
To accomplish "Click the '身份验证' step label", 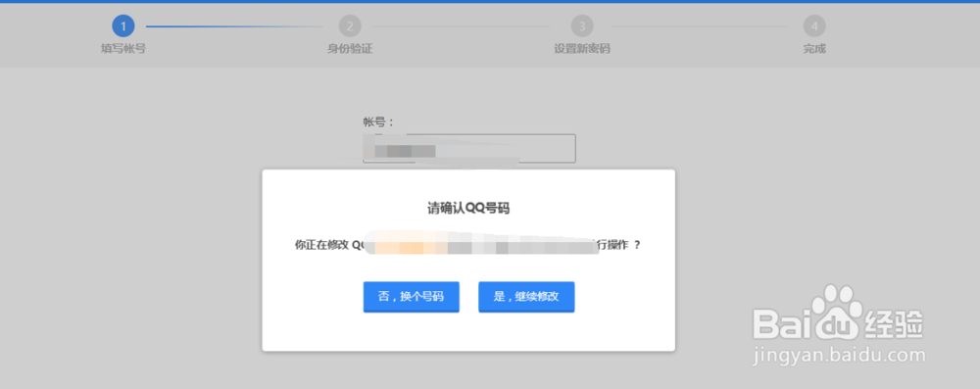I will click(350, 49).
